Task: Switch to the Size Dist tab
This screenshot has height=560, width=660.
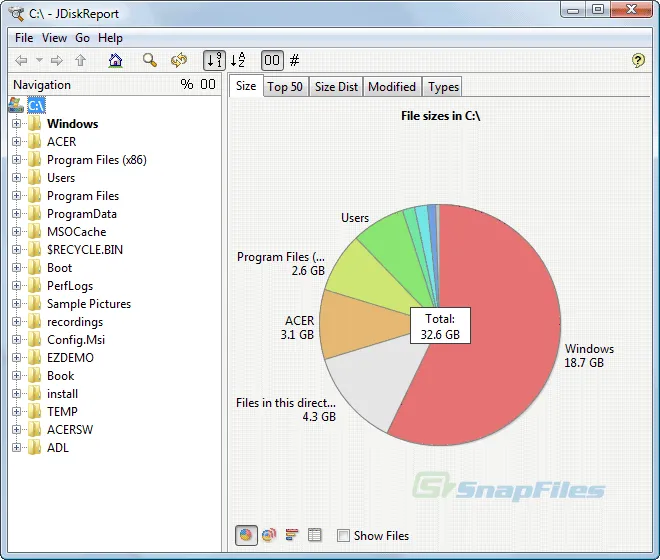Action: (x=336, y=87)
